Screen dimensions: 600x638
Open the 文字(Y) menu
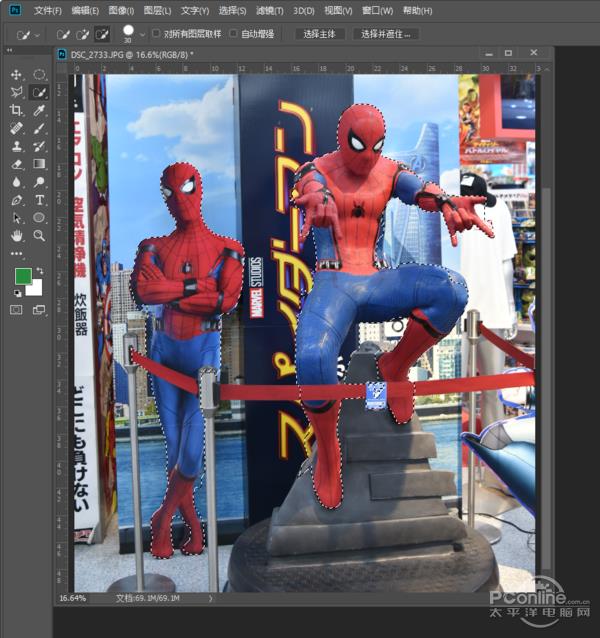tap(195, 11)
